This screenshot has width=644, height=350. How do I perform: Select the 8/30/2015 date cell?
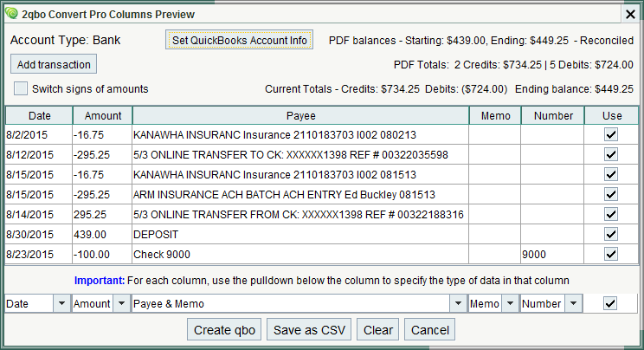click(x=39, y=234)
